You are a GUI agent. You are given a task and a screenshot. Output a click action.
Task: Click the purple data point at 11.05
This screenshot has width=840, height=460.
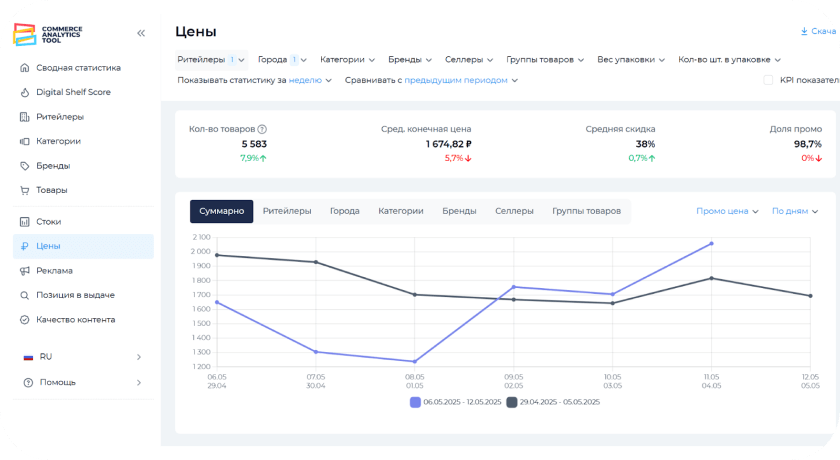(711, 244)
